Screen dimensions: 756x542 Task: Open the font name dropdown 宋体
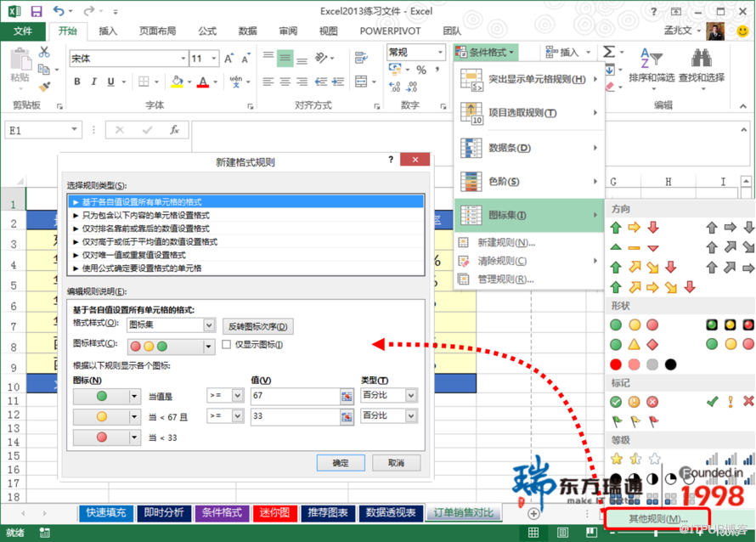(183, 59)
